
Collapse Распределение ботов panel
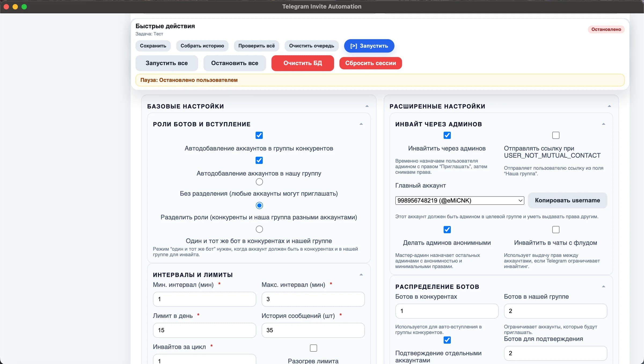point(603,287)
